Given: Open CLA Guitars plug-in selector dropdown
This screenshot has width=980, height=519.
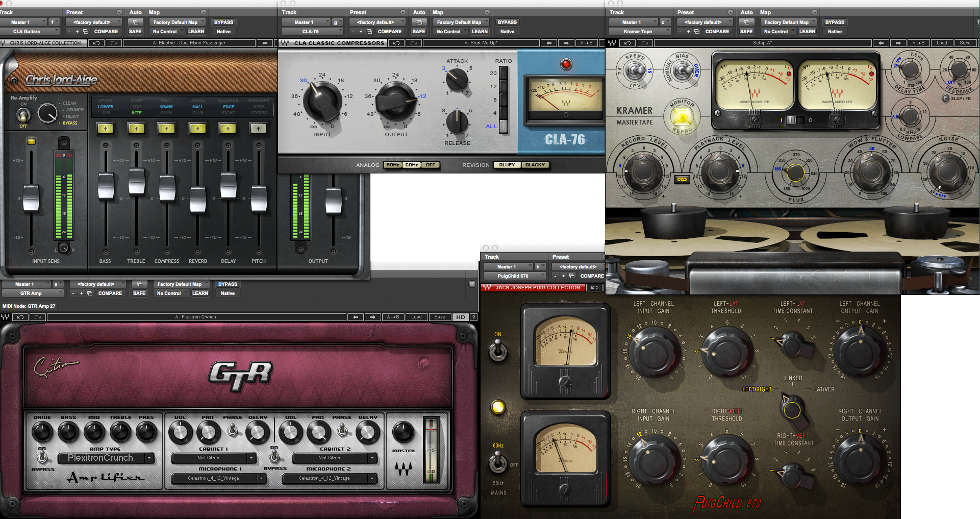Looking at the screenshot, I should [x=30, y=32].
